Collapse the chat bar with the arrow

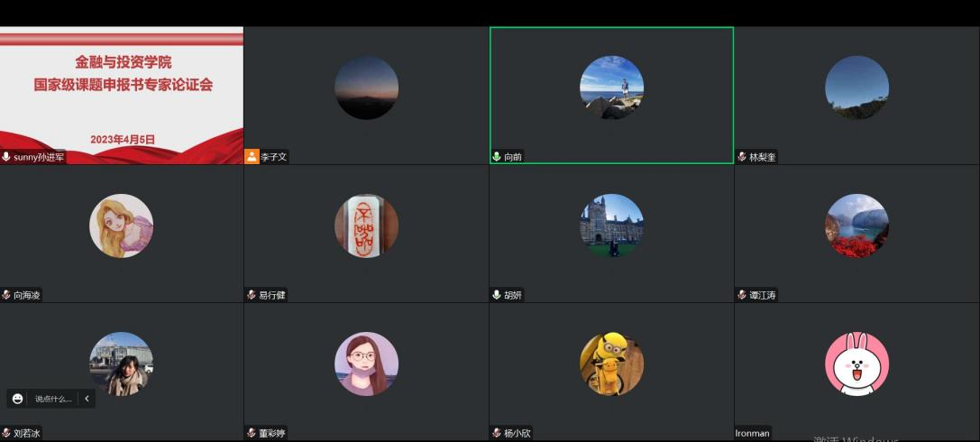[87, 399]
